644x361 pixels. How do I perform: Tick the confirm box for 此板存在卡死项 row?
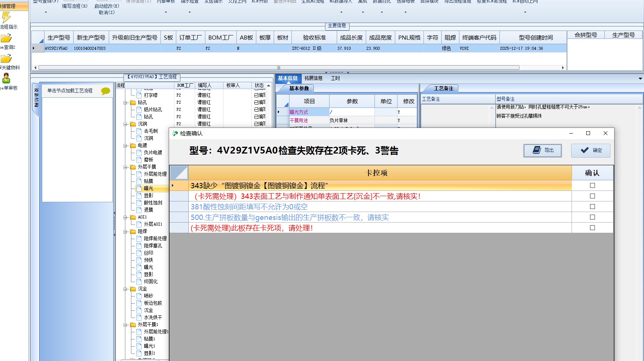tap(592, 228)
